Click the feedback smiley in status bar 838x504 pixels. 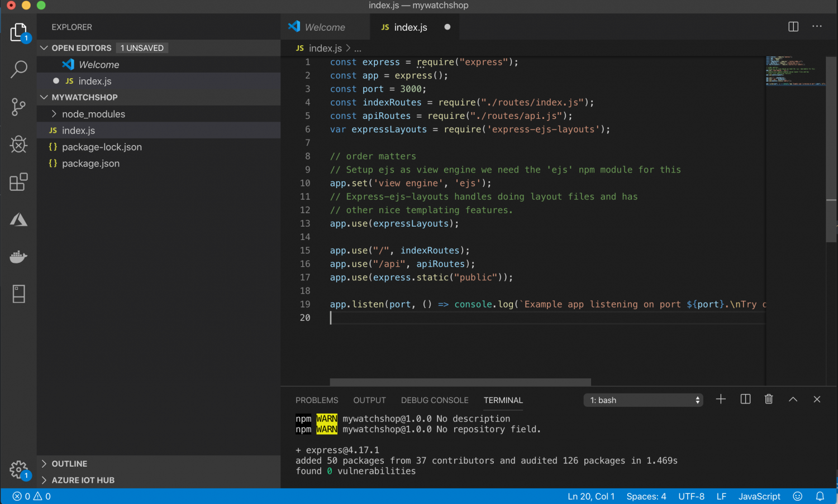[x=798, y=496]
